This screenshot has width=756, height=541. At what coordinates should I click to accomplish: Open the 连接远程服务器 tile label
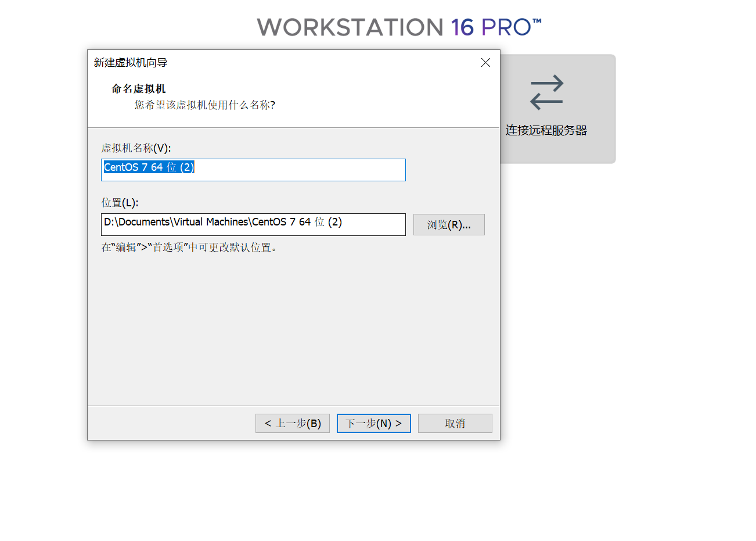[546, 130]
